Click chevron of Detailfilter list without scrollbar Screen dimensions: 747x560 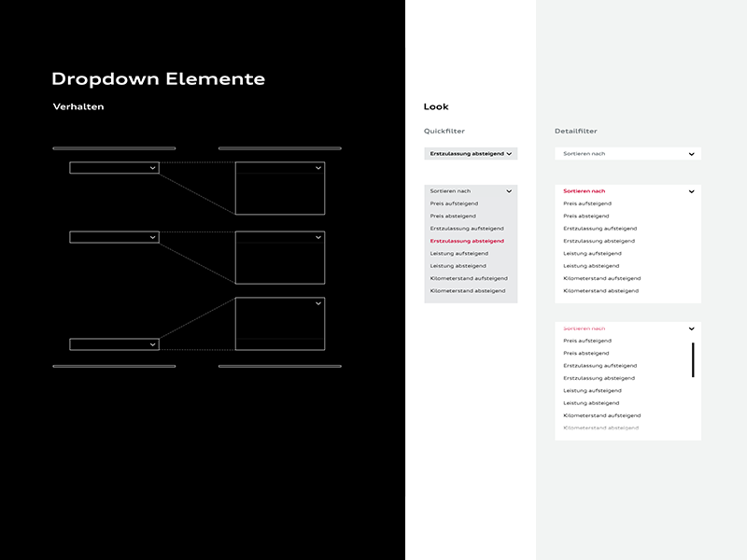tap(692, 191)
